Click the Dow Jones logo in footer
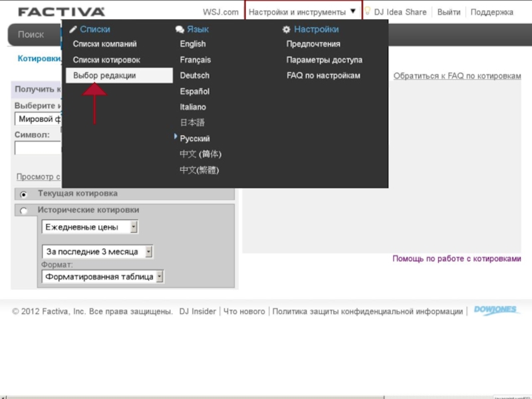 (x=496, y=310)
